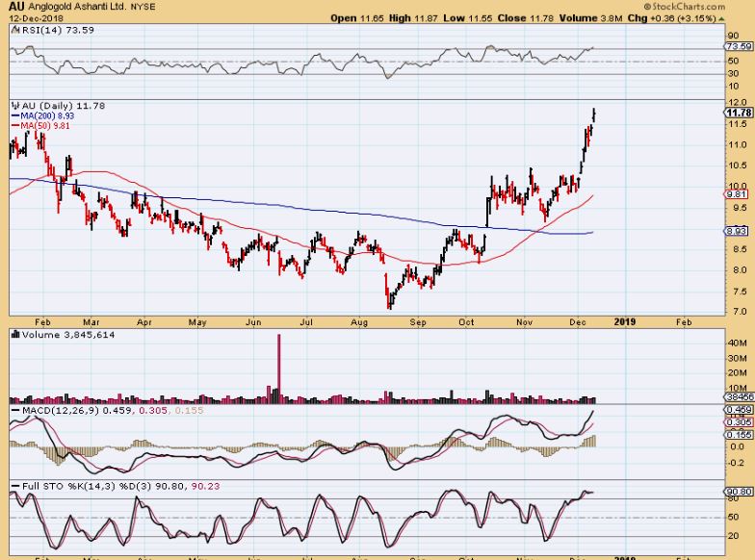Click the 40M label on volume axis
Screen dimensions: 755x560
tap(738, 343)
